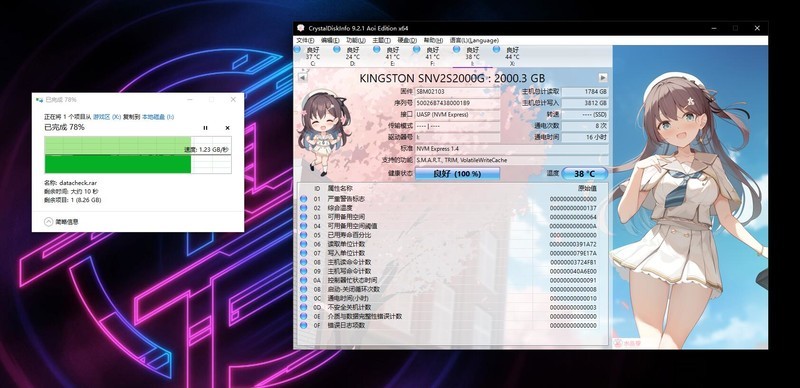Click status icon of attribute 03 可用备用空间
Viewport: 800px width, 388px height.
(x=304, y=217)
